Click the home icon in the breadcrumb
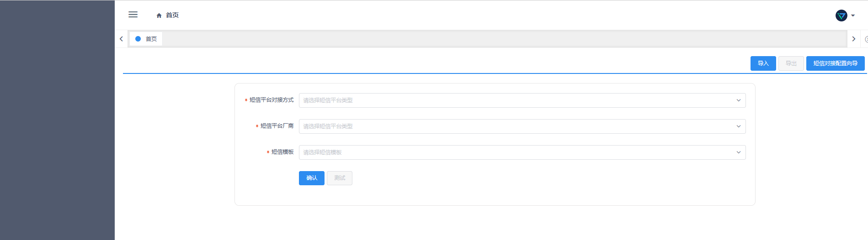The height and width of the screenshot is (240, 868). [159, 16]
